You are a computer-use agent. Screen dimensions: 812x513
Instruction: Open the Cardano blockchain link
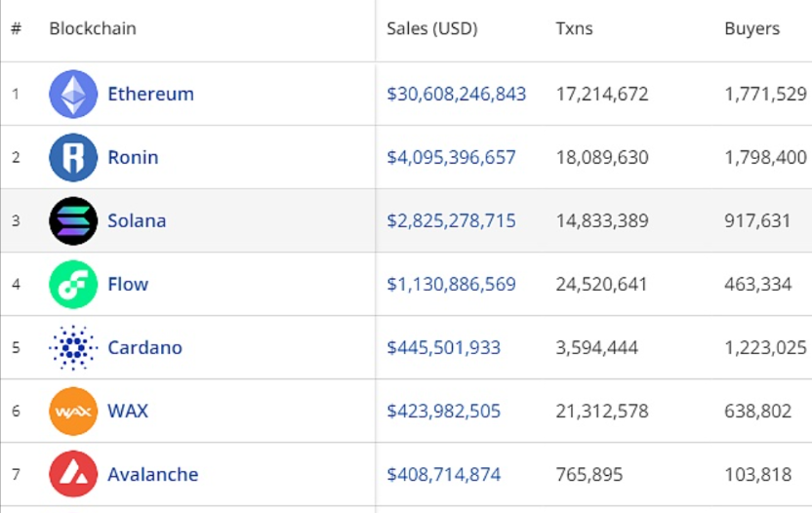point(144,348)
